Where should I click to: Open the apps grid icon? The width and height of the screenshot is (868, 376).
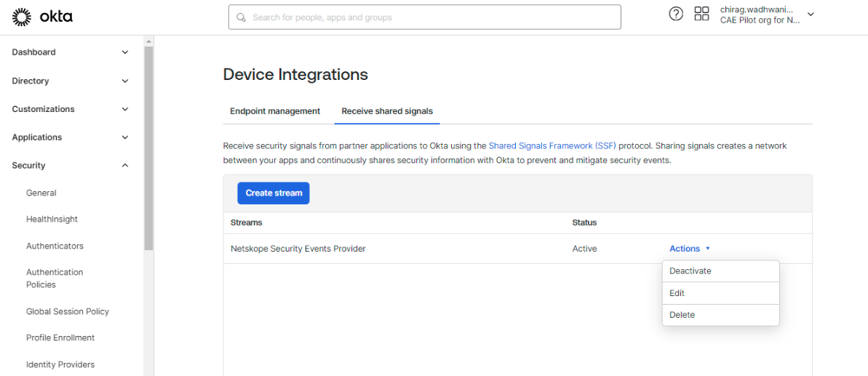click(701, 14)
